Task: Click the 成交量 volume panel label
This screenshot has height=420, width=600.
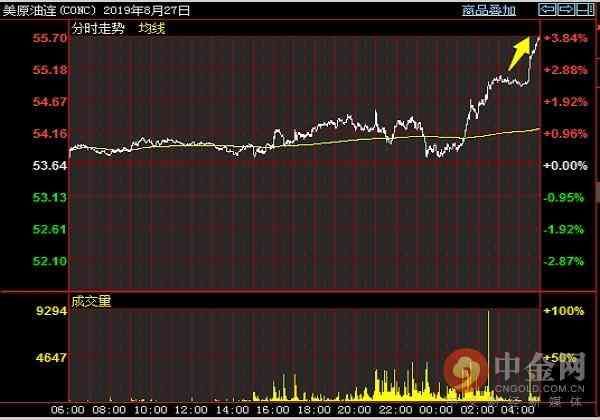Action: point(91,301)
